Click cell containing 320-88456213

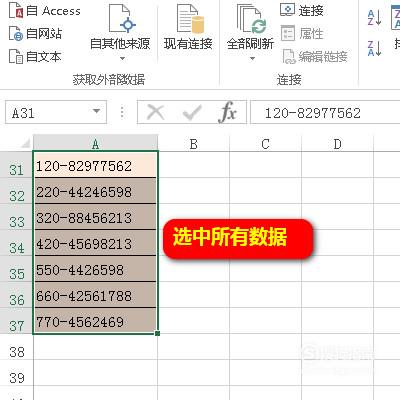click(95, 217)
